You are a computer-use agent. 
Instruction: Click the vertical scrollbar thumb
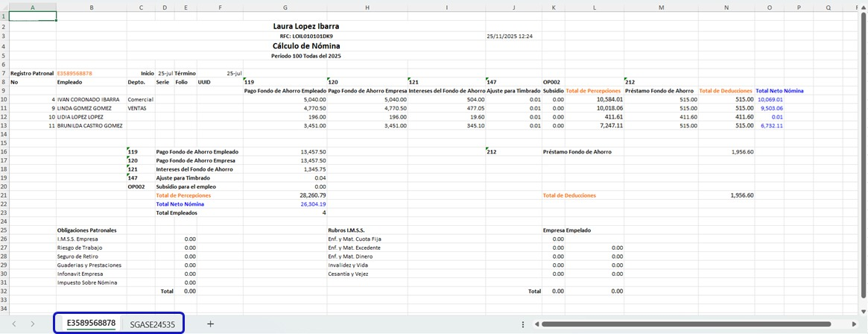(x=865, y=157)
